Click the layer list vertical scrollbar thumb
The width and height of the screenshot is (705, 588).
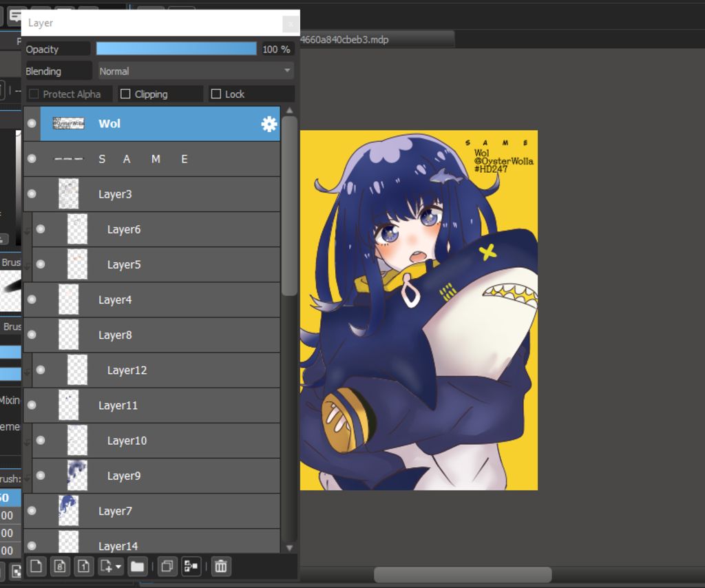click(290, 206)
